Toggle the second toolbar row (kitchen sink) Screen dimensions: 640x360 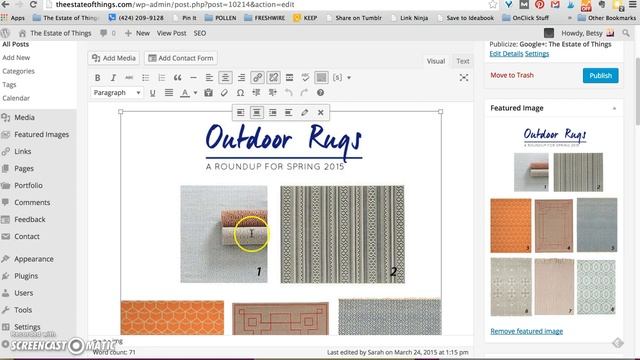(321, 78)
